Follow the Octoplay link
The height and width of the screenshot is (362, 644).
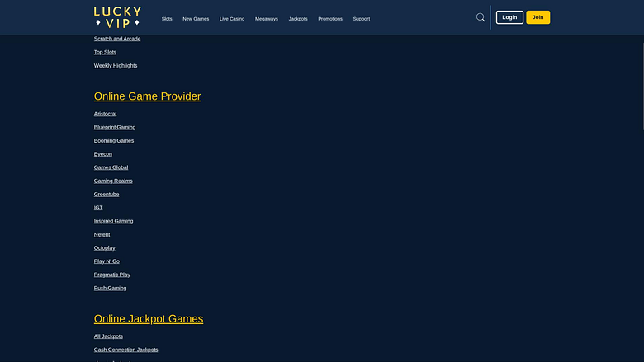click(104, 247)
